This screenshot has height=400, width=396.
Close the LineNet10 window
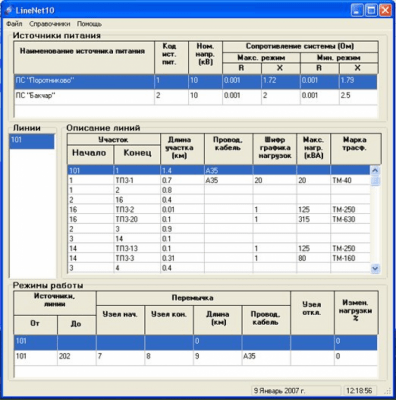tap(385, 10)
